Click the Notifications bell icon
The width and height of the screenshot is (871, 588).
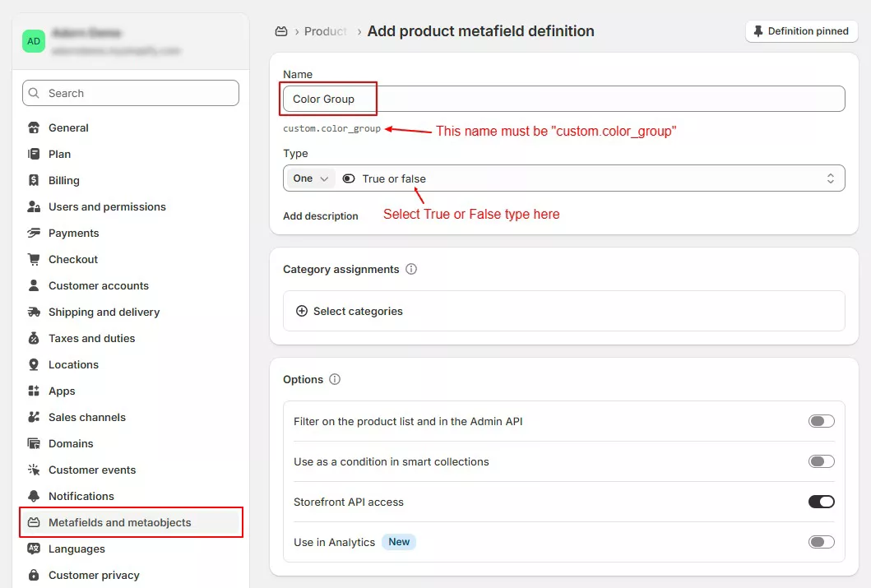tap(34, 497)
